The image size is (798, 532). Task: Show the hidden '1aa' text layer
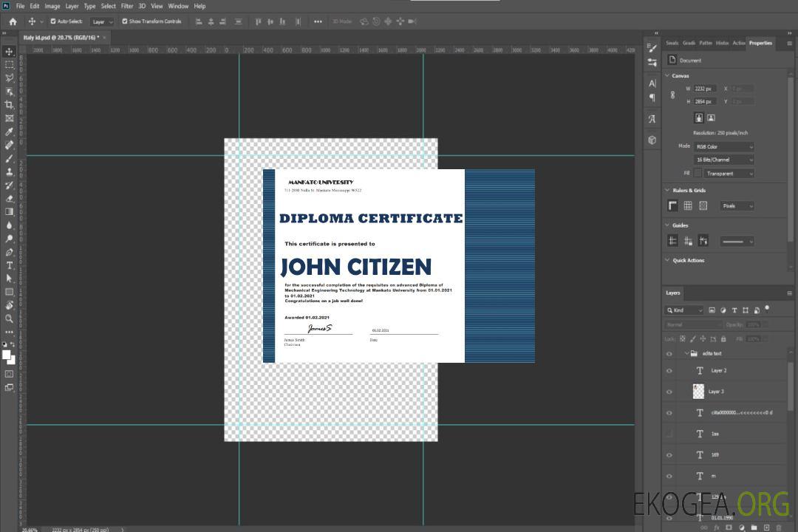669,434
